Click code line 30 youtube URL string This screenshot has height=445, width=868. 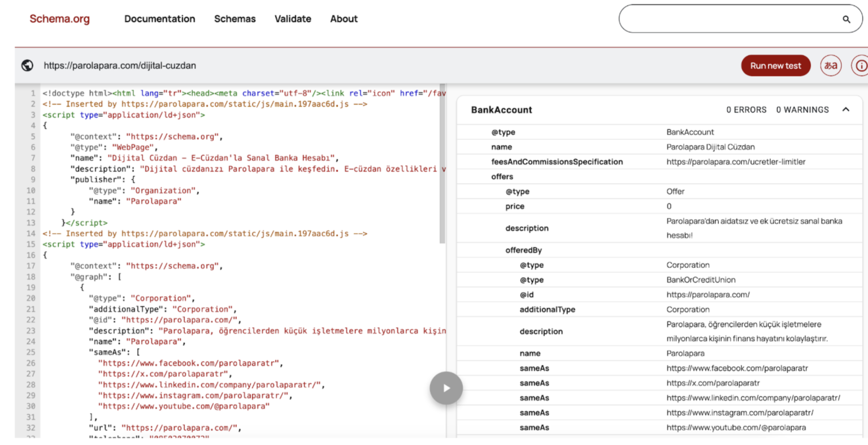pyautogui.click(x=184, y=406)
